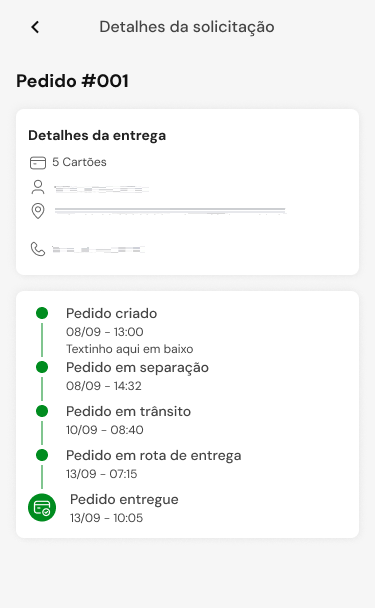Click the person icon in delivery details
The width and height of the screenshot is (375, 608).
[38, 187]
